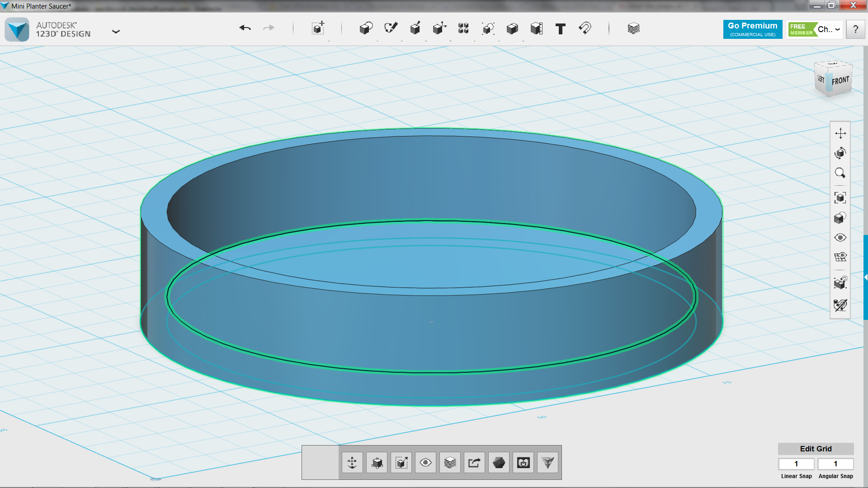
Task: Click the camera snapshot icon in context toolbar
Action: (x=523, y=463)
